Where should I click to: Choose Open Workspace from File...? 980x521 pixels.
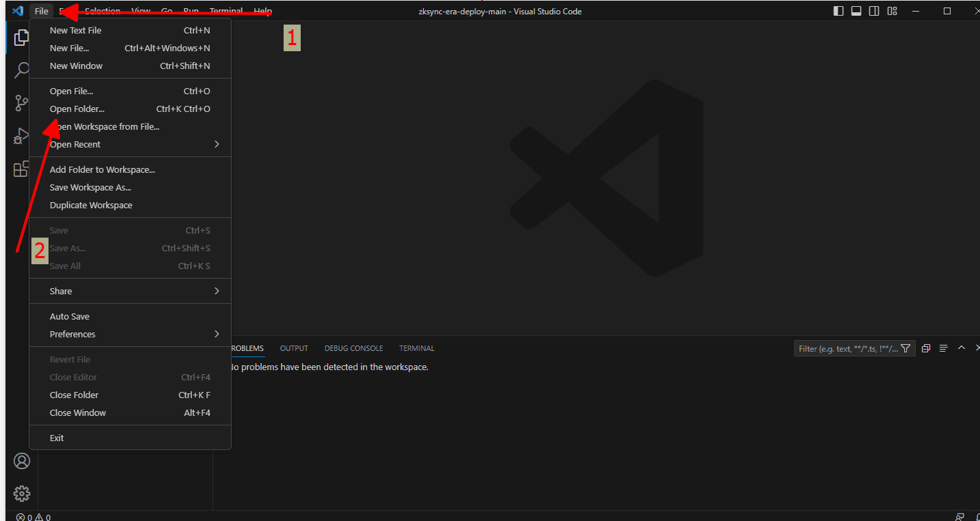[x=130, y=126]
